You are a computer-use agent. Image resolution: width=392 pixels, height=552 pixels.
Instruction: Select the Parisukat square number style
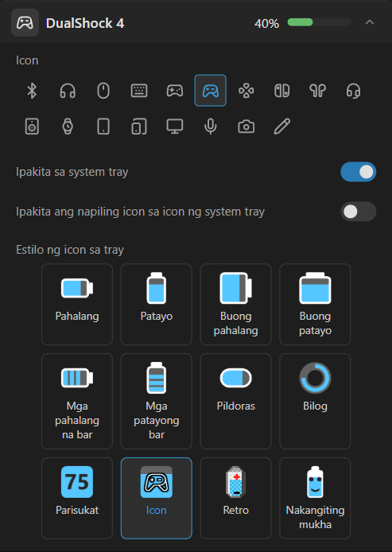pyautogui.click(x=77, y=498)
